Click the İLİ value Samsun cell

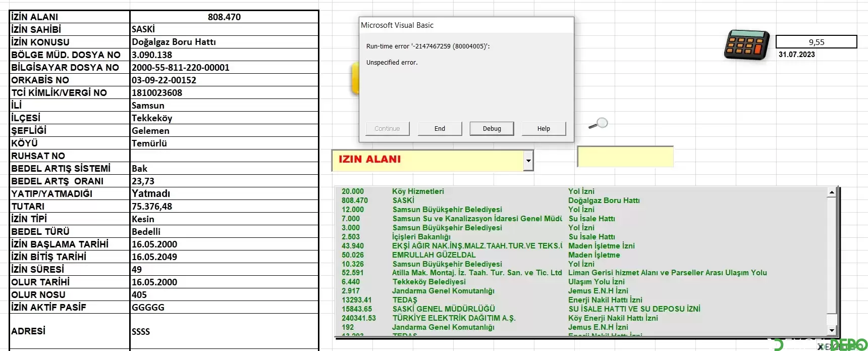pos(224,105)
